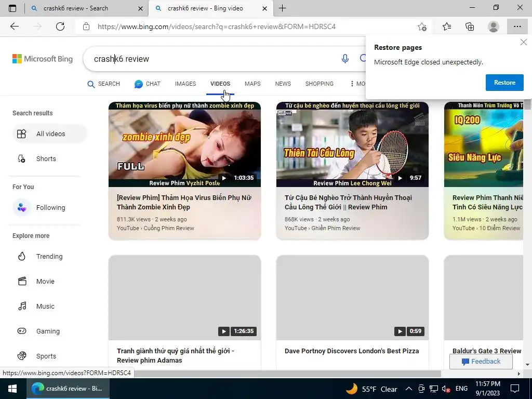This screenshot has width=532, height=399.
Task: Open the weather widget 55°F Clear
Action: coord(371,389)
